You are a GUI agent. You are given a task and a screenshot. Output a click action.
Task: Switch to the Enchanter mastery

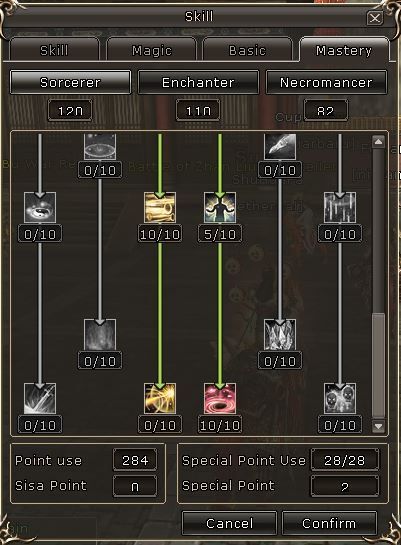click(198, 82)
